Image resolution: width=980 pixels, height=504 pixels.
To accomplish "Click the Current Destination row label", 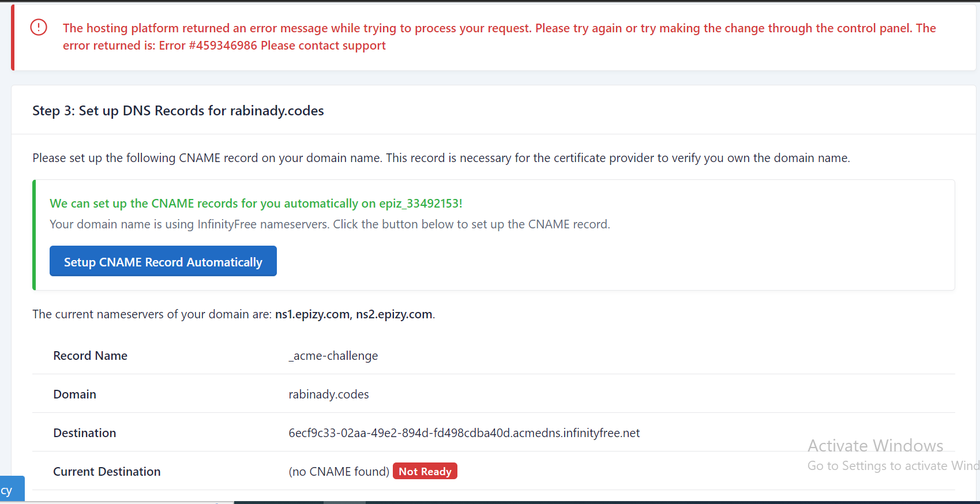I will pyautogui.click(x=107, y=472).
